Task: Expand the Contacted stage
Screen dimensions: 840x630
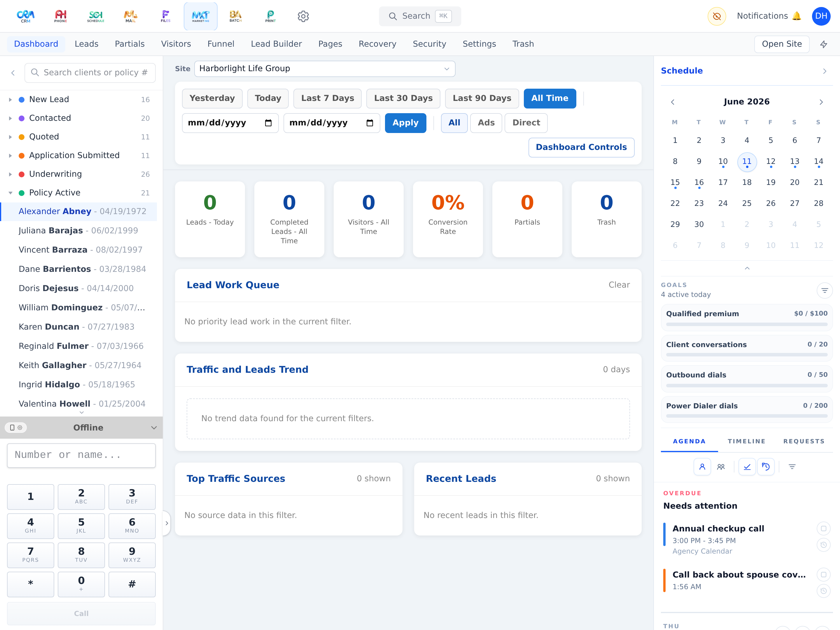Action: [10, 118]
